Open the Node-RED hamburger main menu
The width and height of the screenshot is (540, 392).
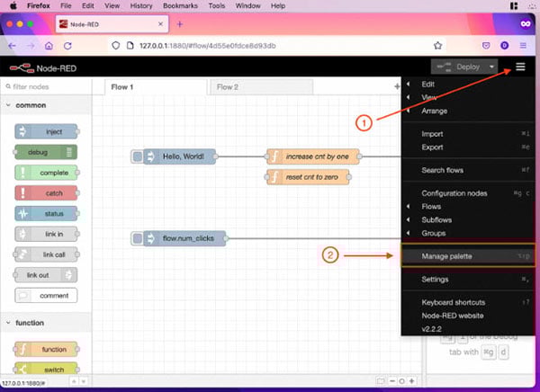(x=520, y=67)
